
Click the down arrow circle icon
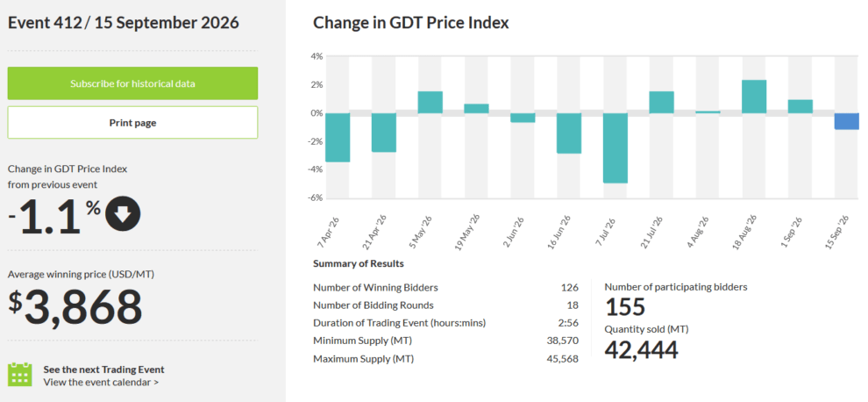coord(123,213)
